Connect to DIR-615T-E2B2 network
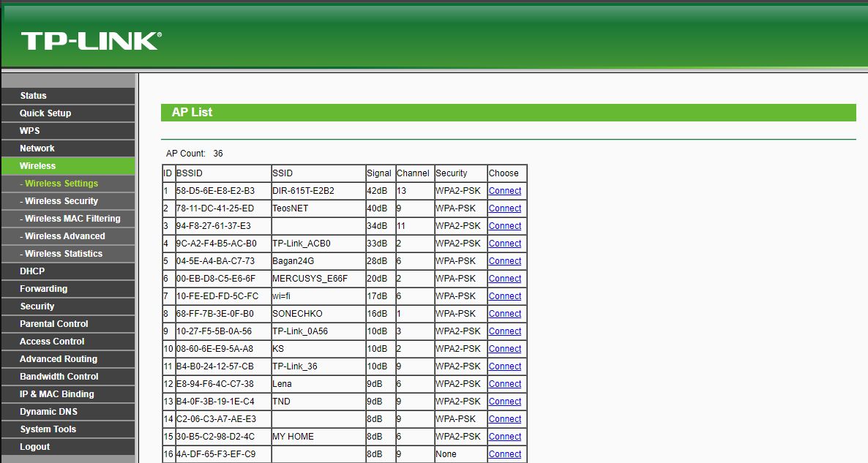Screen dimensions: 868x463 [505, 191]
